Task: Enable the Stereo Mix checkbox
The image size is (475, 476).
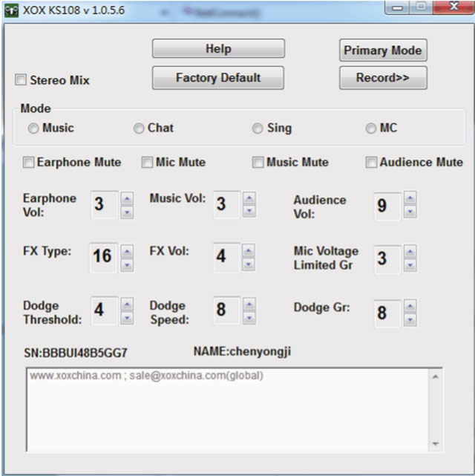Action: pyautogui.click(x=21, y=80)
